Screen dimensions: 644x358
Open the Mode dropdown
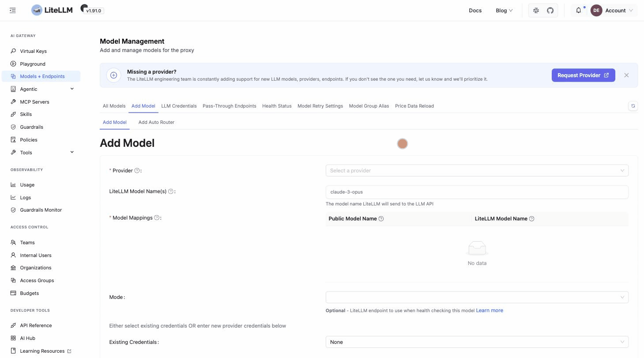477,297
